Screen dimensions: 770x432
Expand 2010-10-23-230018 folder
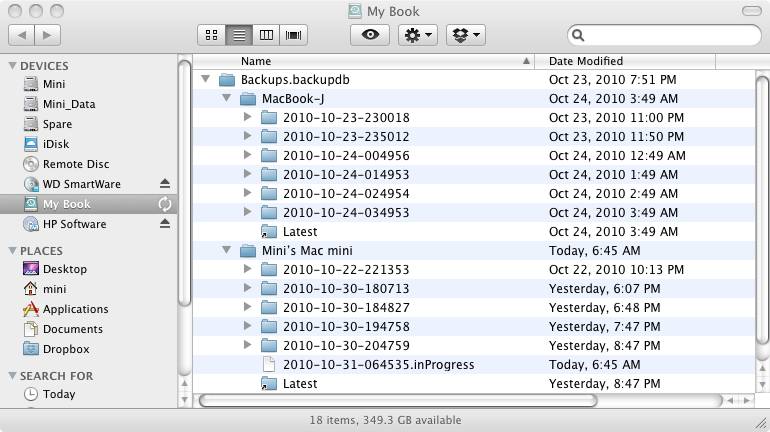tap(248, 117)
